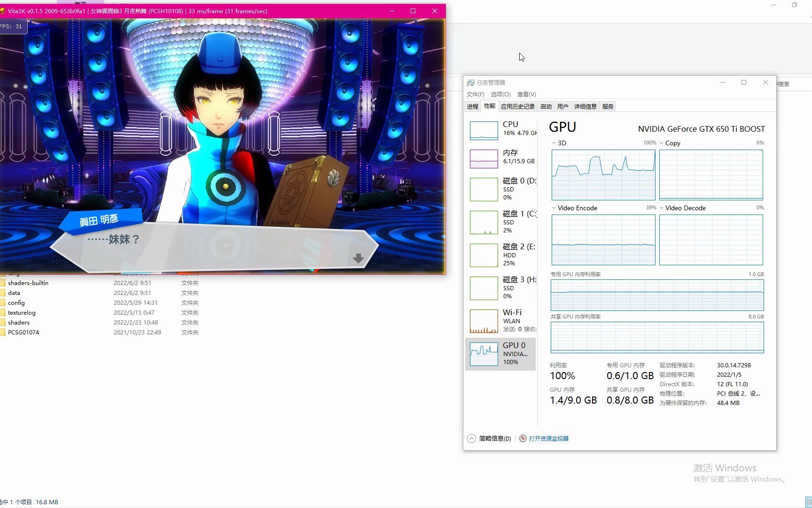The width and height of the screenshot is (812, 508).
Task: Open the 选项(O) menu
Action: click(x=500, y=95)
